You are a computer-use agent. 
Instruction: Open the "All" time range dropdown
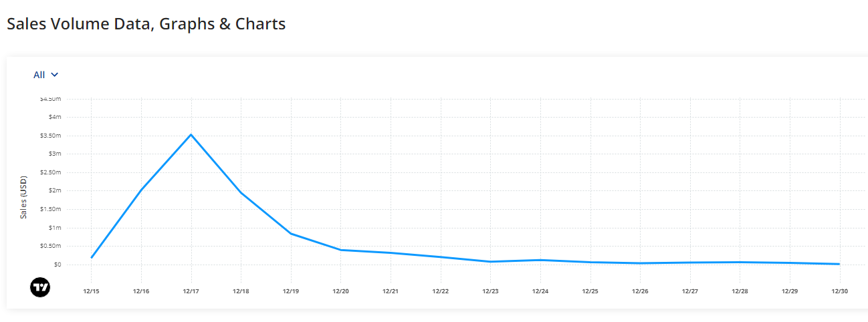click(45, 75)
